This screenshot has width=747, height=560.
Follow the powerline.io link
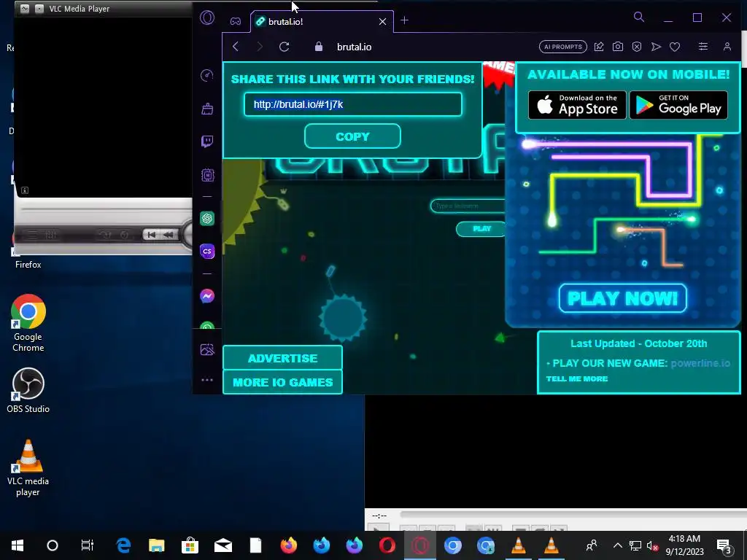coord(700,363)
